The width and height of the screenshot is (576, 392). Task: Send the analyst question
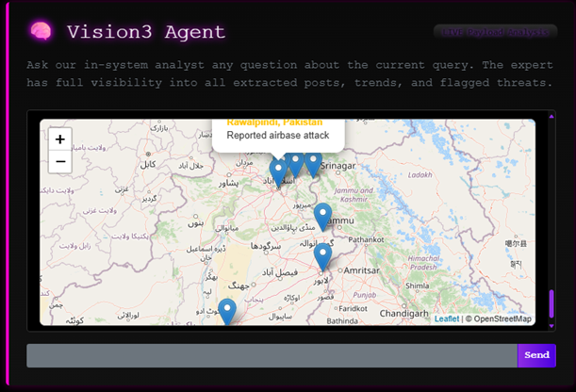coord(536,355)
